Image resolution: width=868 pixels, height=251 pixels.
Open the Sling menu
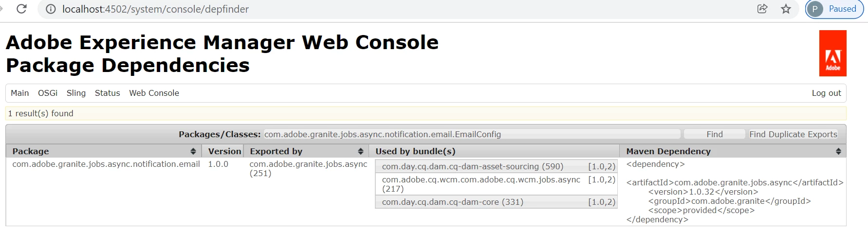(x=76, y=93)
